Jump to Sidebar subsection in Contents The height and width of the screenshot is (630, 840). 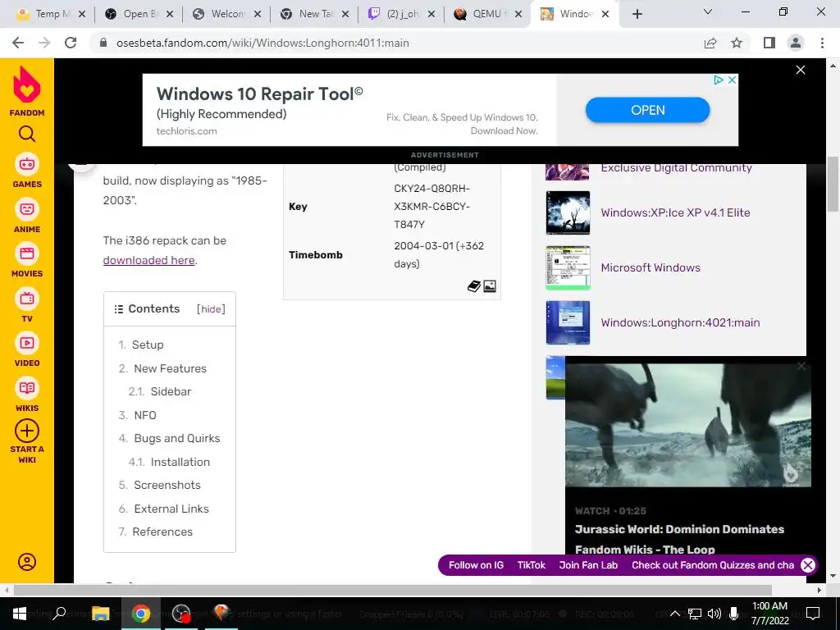click(171, 391)
